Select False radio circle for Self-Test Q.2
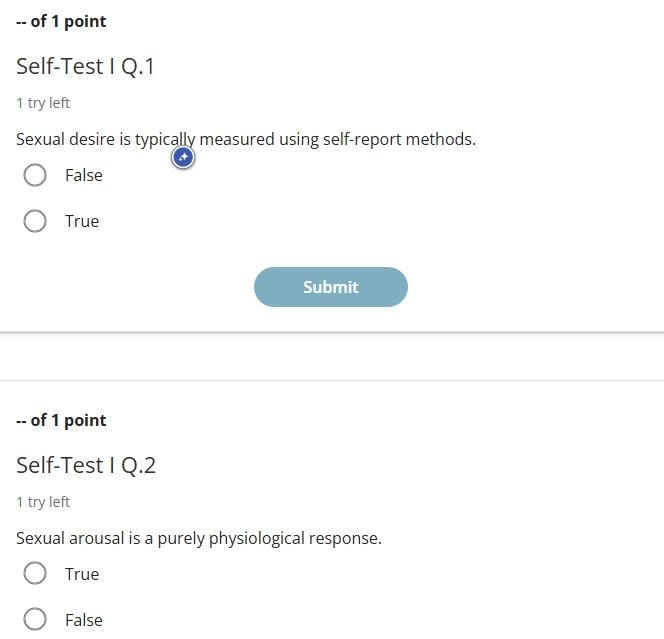Viewport: 664px width, 639px height. tap(35, 620)
